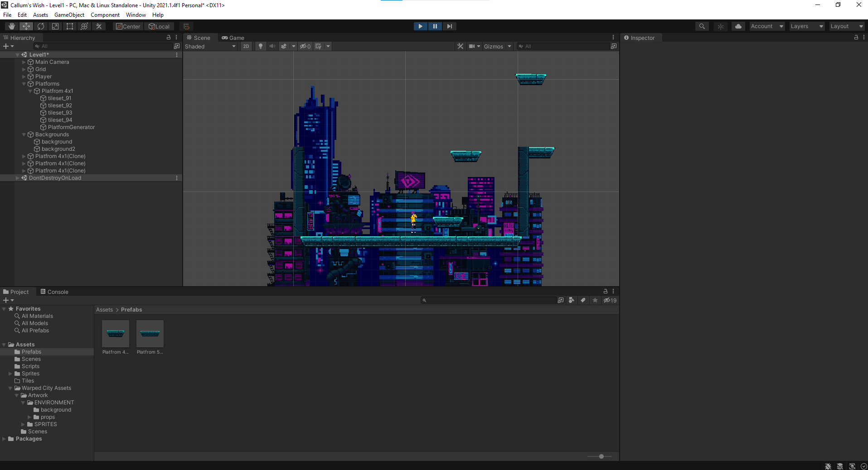Expand DontDestroyOnLoad scene

tap(18, 178)
